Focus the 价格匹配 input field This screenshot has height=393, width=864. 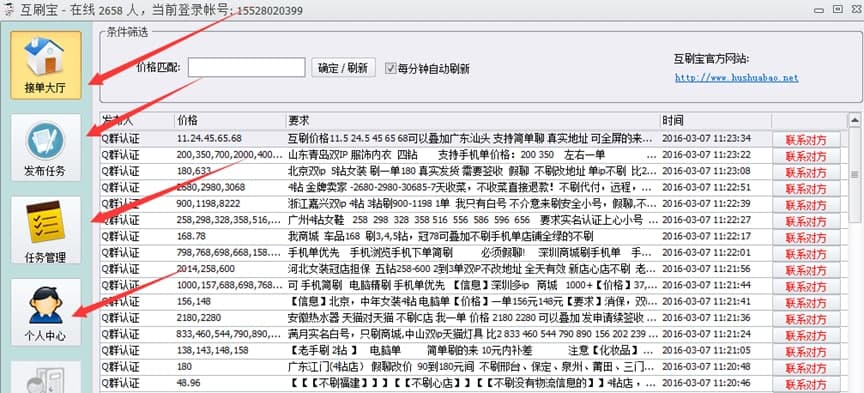[x=246, y=68]
